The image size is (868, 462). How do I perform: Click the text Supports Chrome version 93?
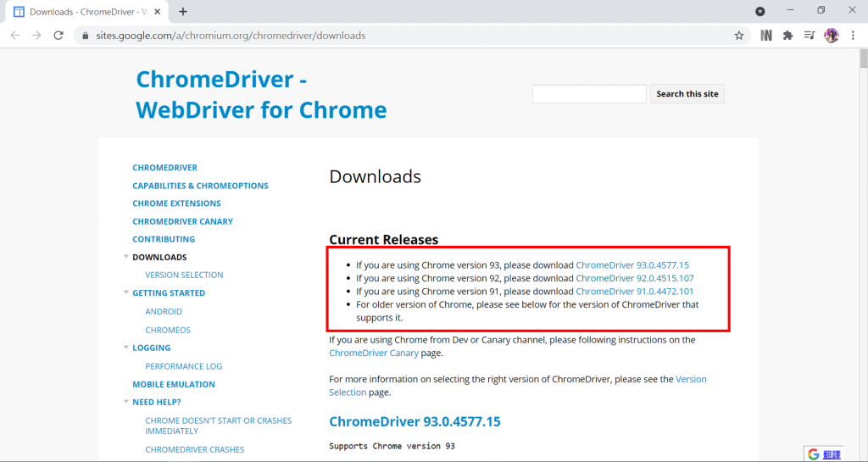click(392, 446)
